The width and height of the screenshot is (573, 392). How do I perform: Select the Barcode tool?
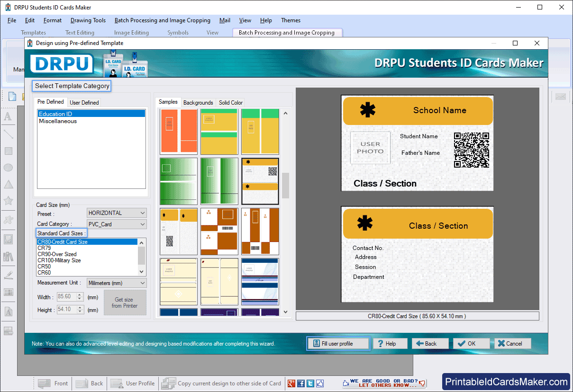point(8,292)
